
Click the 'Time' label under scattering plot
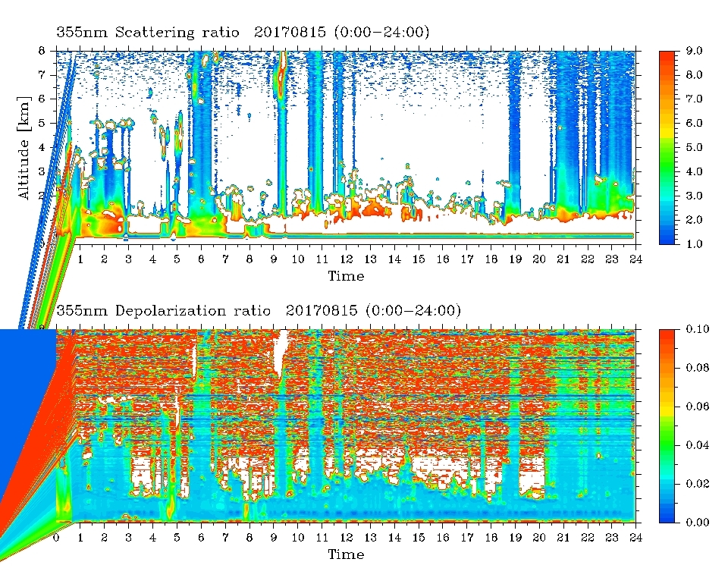pyautogui.click(x=346, y=276)
